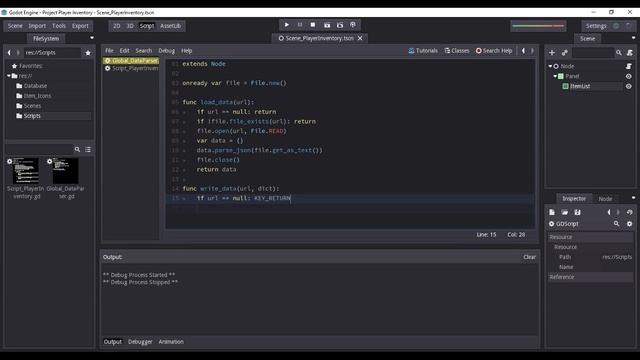
Task: Select Global_DataParser.gd file thumbnail
Action: coord(66,178)
